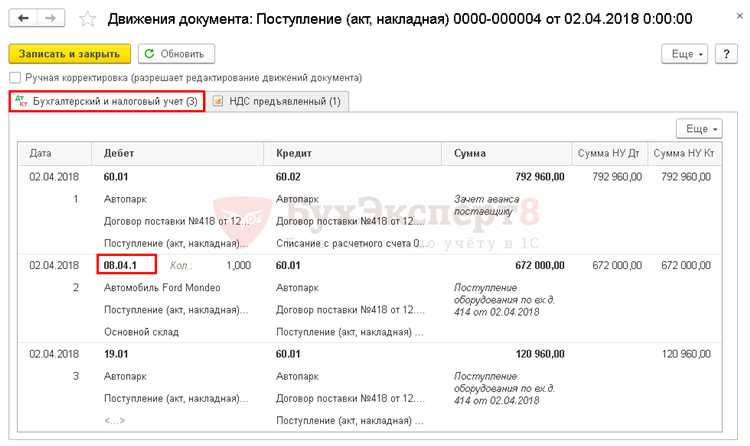Select credit account 60.02 cell
Screen dimensions: 750x446
[x=288, y=177]
